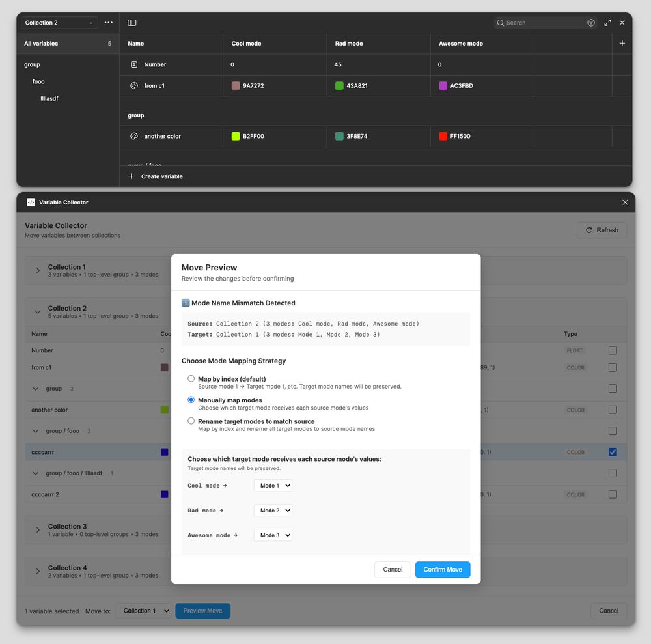Expand Collection 3 section
This screenshot has height=644, width=651.
coord(38,530)
